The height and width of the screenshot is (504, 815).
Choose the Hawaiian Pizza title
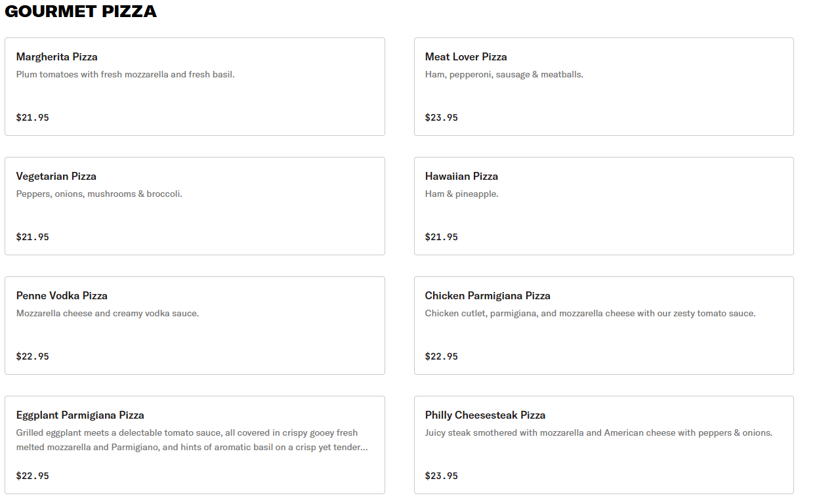pyautogui.click(x=461, y=177)
